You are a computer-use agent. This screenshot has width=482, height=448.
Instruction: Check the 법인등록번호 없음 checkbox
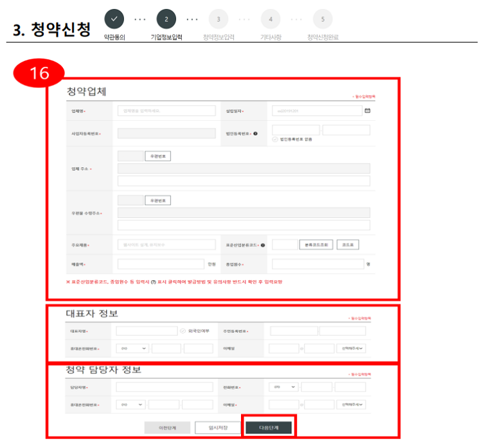pyautogui.click(x=275, y=139)
